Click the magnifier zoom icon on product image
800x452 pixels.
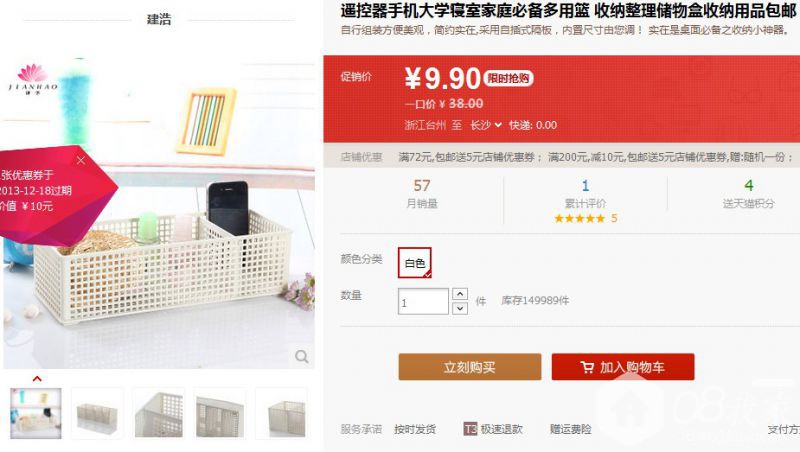coord(302,356)
